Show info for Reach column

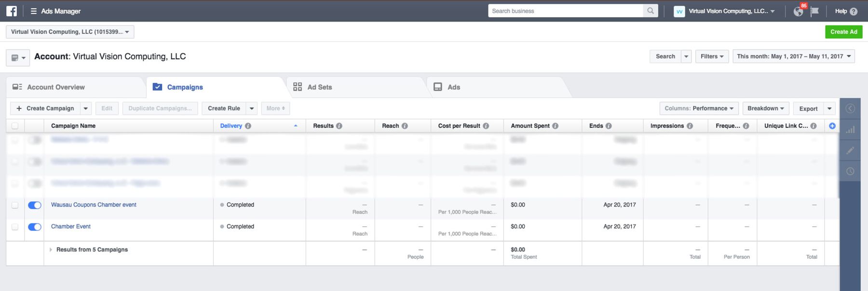(405, 126)
